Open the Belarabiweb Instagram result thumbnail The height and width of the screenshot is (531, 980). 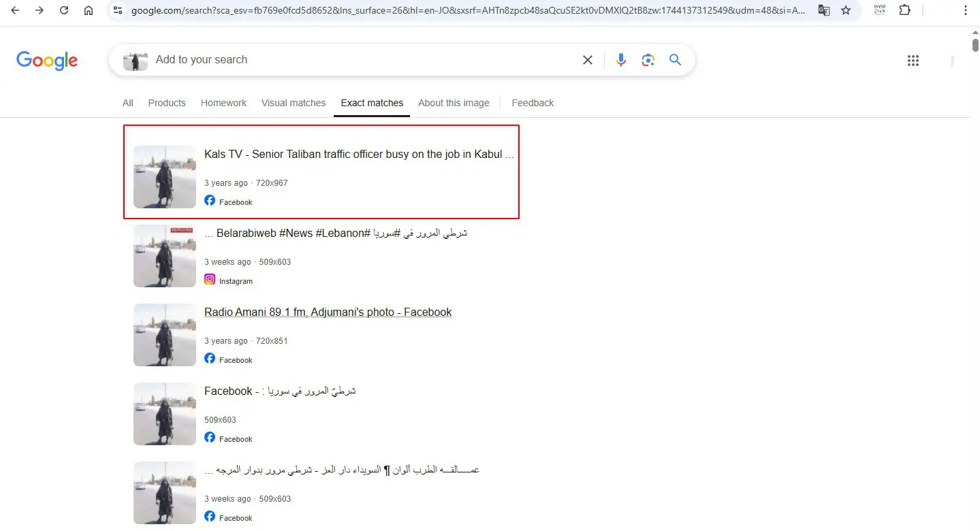coord(165,256)
